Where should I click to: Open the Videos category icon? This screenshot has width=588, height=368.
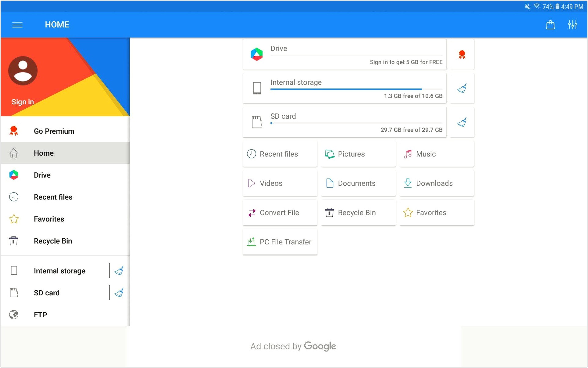pos(251,183)
